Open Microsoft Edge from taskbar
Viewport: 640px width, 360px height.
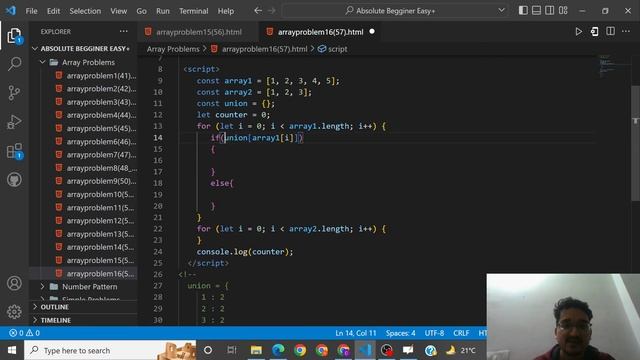[278, 350]
